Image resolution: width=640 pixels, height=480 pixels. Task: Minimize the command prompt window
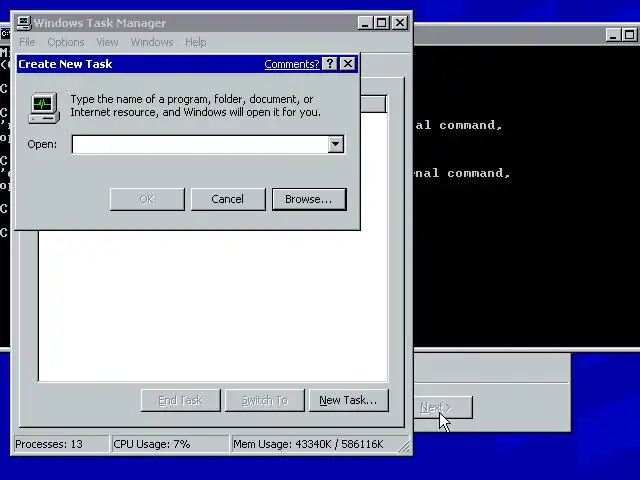tap(612, 35)
